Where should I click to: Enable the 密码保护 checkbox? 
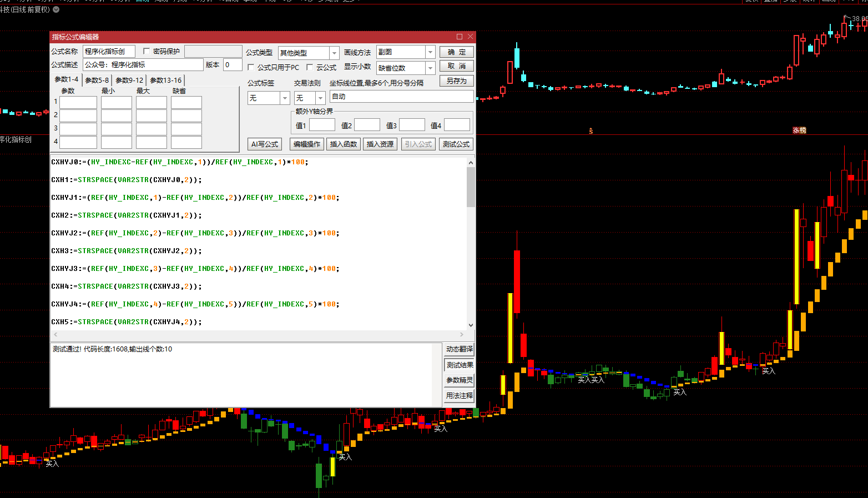click(147, 51)
